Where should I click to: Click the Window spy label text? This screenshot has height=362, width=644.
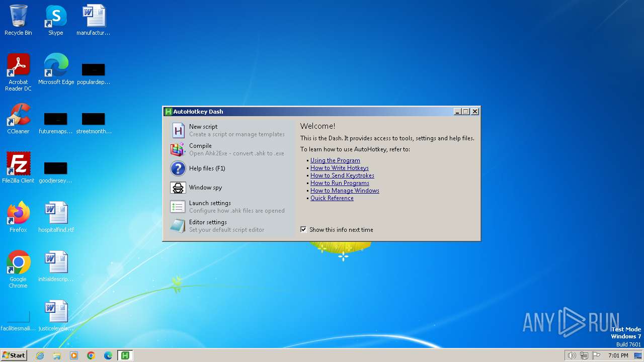[x=205, y=188]
